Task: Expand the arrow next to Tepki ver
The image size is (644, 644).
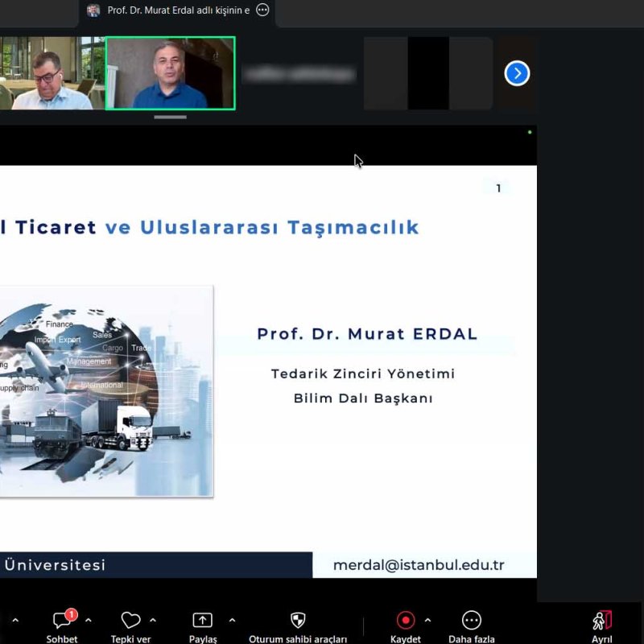Action: (153, 620)
